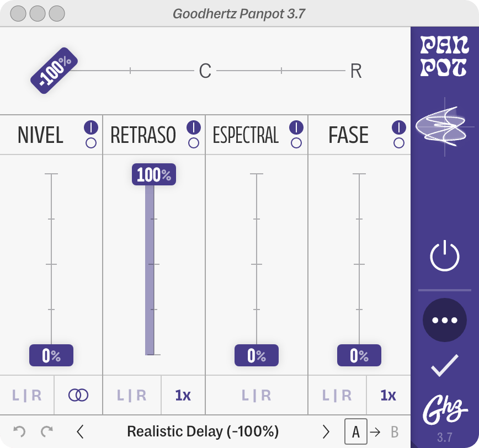Switch to the B preset slot
This screenshot has width=479, height=448.
click(x=395, y=431)
